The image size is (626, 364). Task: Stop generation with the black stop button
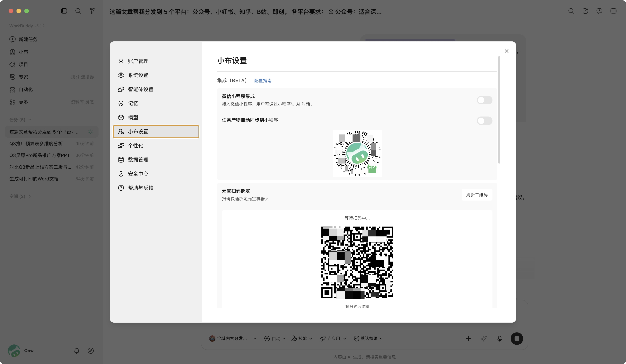pyautogui.click(x=517, y=338)
